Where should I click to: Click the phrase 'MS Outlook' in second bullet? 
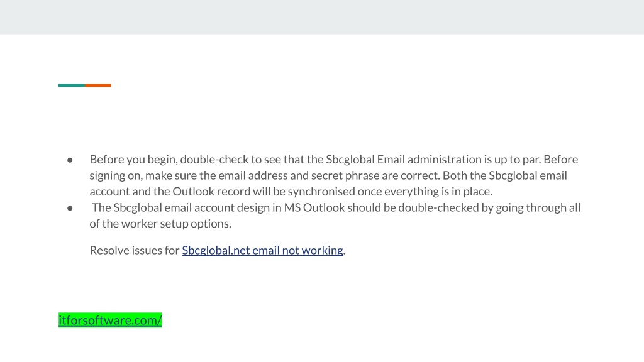point(314,207)
